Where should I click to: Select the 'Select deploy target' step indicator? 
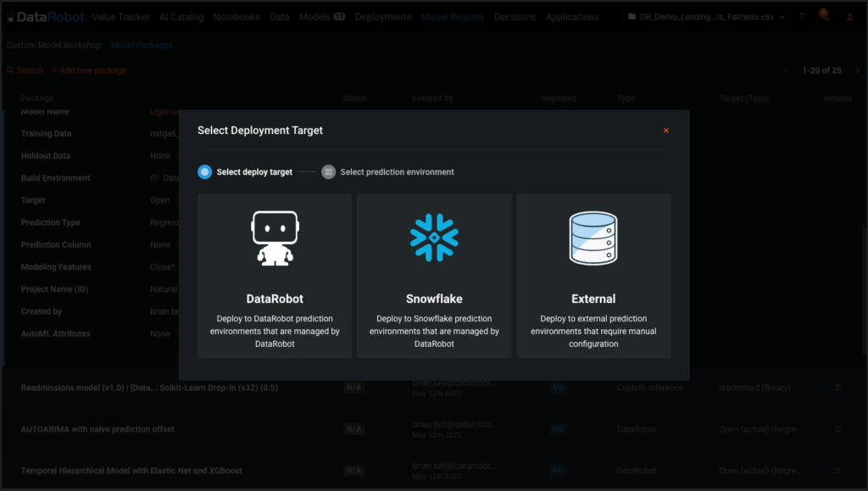(x=204, y=171)
